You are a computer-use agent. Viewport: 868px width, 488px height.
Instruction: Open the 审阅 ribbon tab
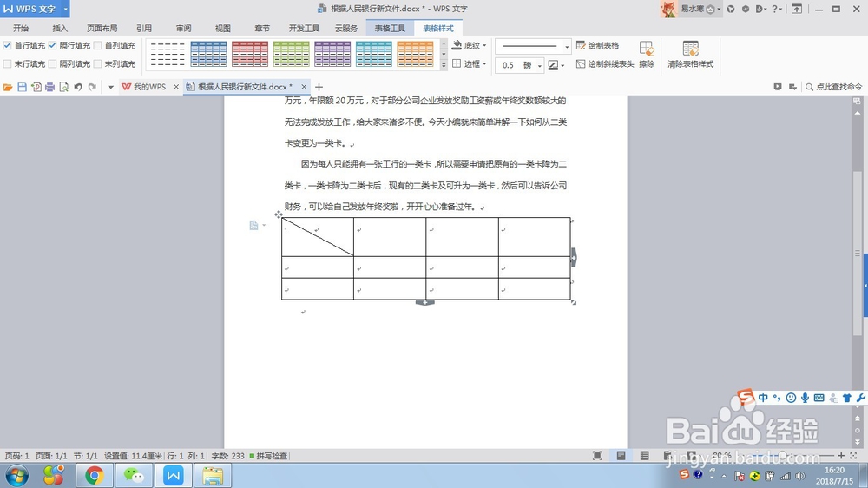point(183,29)
